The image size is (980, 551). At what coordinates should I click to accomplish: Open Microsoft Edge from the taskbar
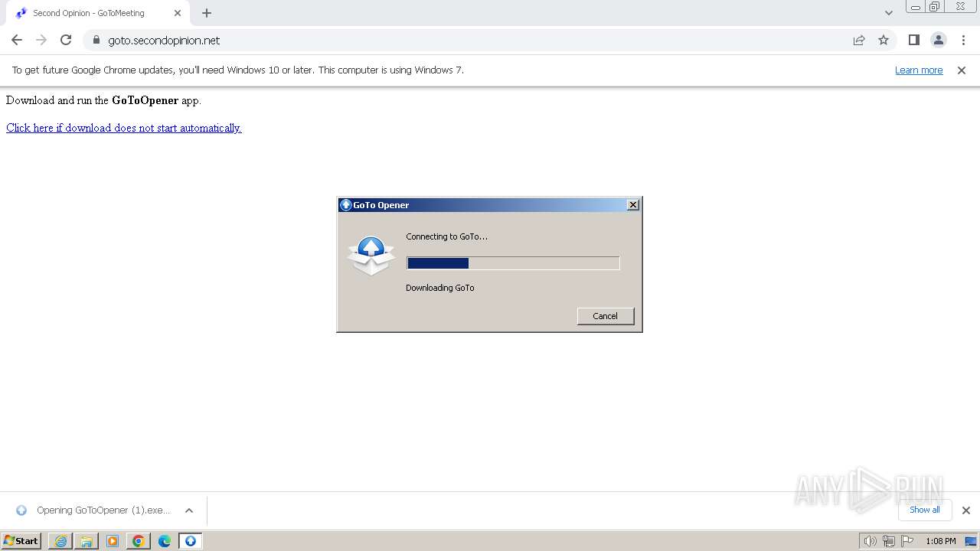point(165,541)
